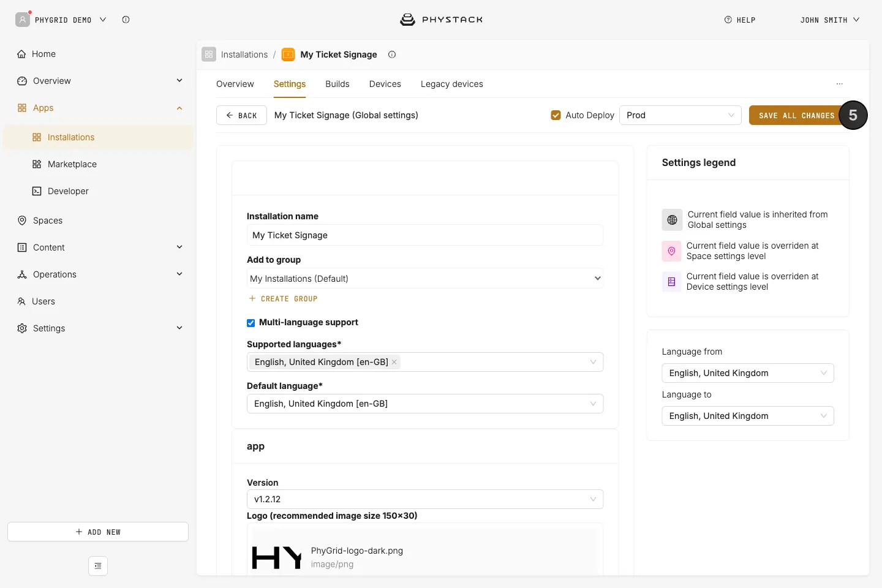Click the Phystack logo in header
This screenshot has width=882, height=588.
441,20
